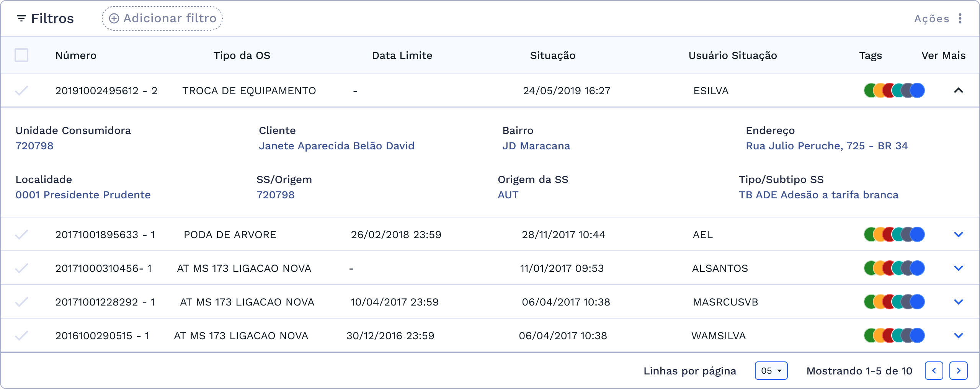Click the blue tag on PODA DE ARVORE row

pyautogui.click(x=918, y=234)
